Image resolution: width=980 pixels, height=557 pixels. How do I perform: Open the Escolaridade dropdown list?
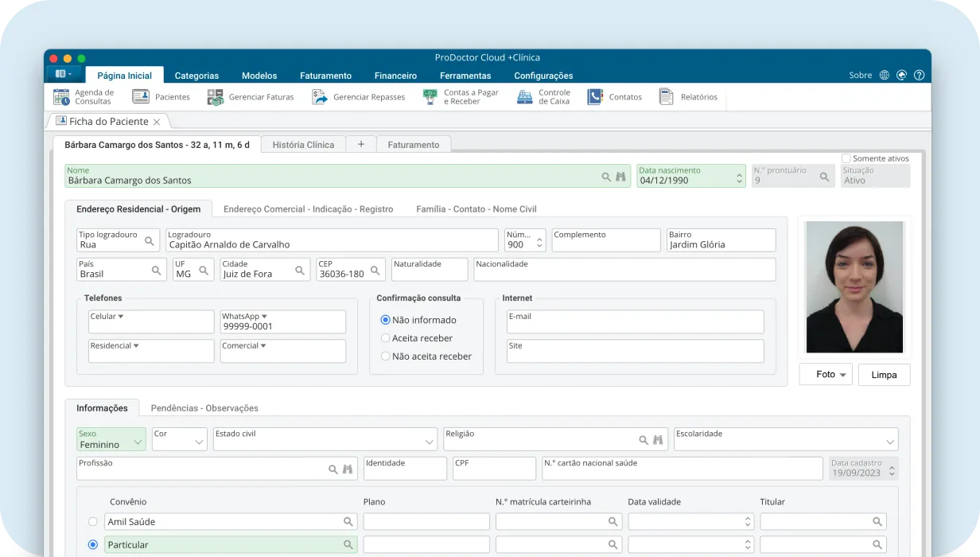(889, 442)
